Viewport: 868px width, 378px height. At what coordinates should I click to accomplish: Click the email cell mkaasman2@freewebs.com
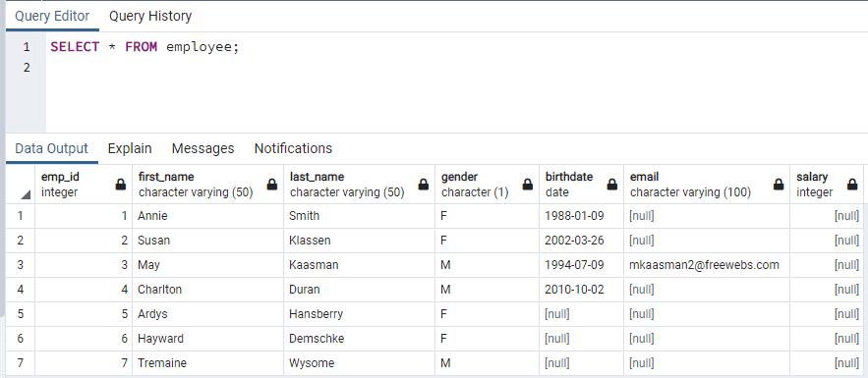(707, 265)
